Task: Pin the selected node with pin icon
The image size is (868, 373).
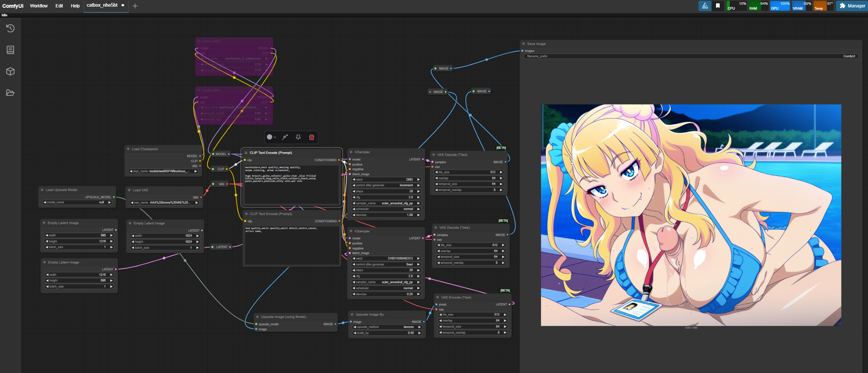Action: pos(298,137)
